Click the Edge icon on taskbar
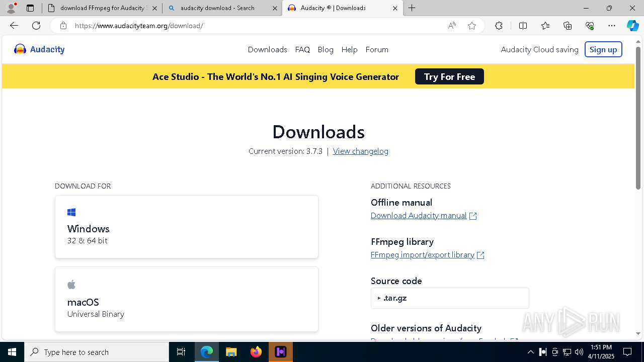This screenshot has height=362, width=644. pos(207,352)
